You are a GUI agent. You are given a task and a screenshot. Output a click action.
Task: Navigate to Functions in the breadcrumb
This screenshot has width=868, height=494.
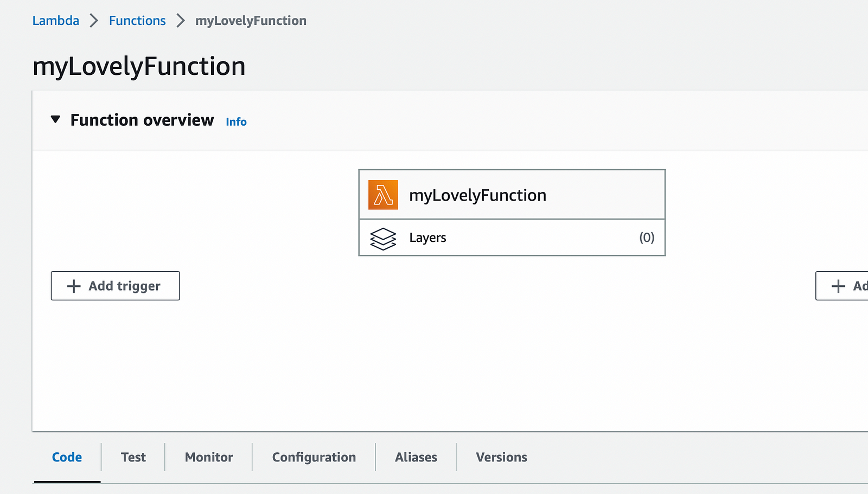pyautogui.click(x=137, y=21)
